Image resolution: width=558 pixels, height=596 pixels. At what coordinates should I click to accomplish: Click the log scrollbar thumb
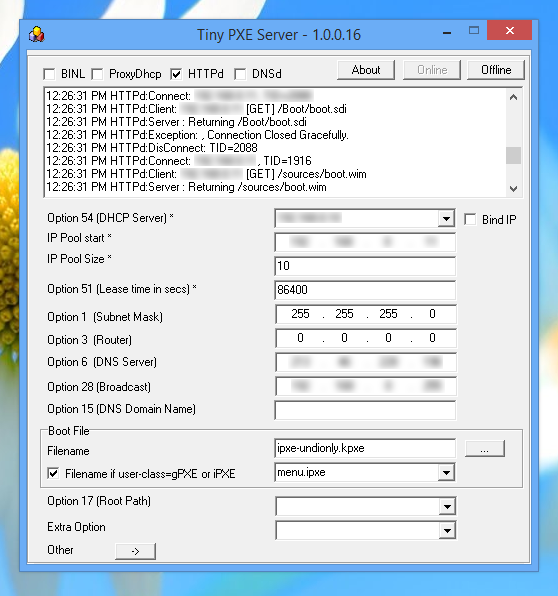click(514, 155)
